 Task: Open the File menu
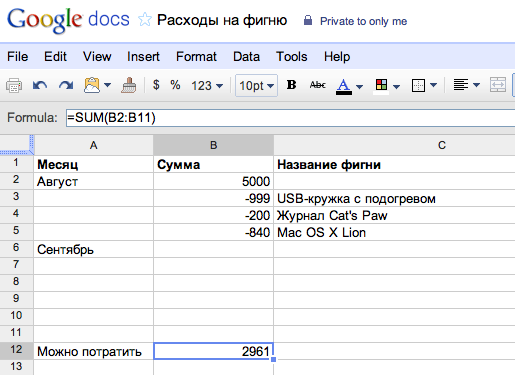pyautogui.click(x=17, y=56)
